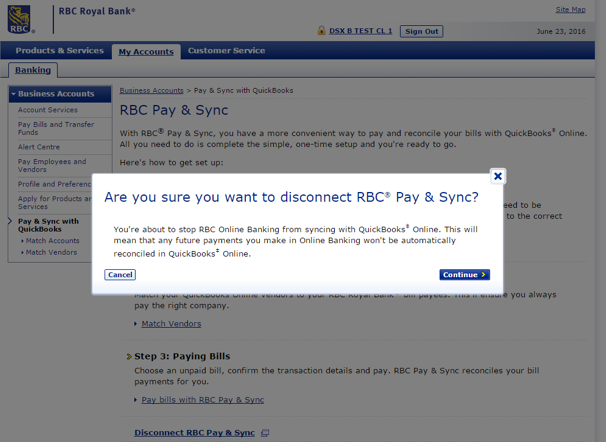Close the disconnect dialog with the X icon

(498, 176)
